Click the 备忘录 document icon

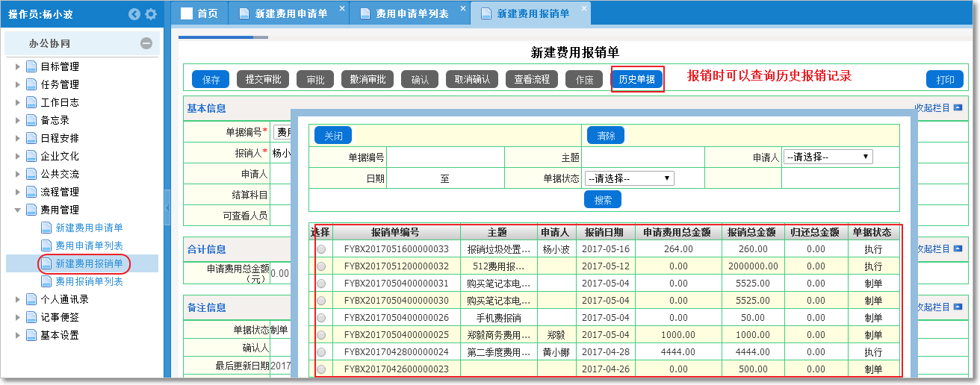click(31, 120)
